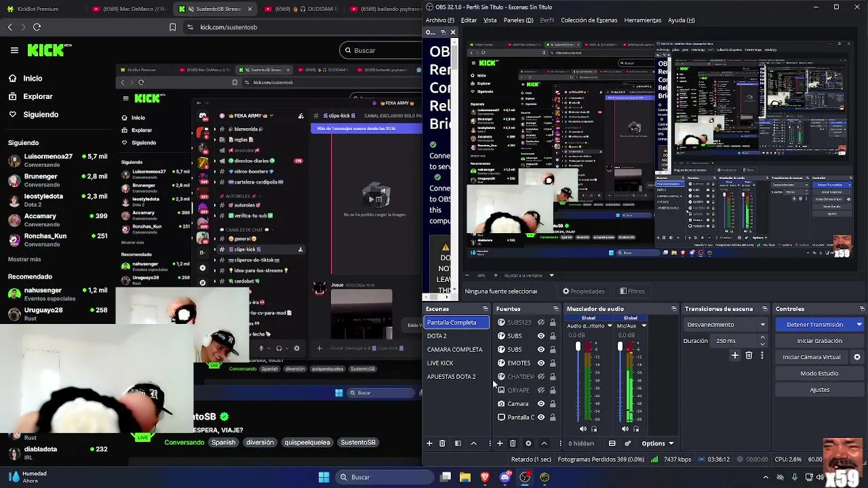Open File Explorer from the taskbar
Screen dimensions: 868x488
465,477
